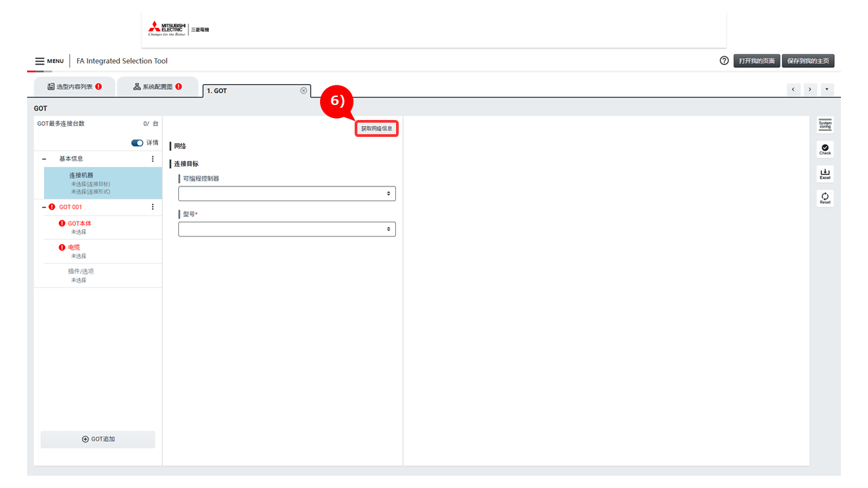Open the 基本信息 three-dot menu
The height and width of the screenshot is (488, 868).
[x=153, y=159]
